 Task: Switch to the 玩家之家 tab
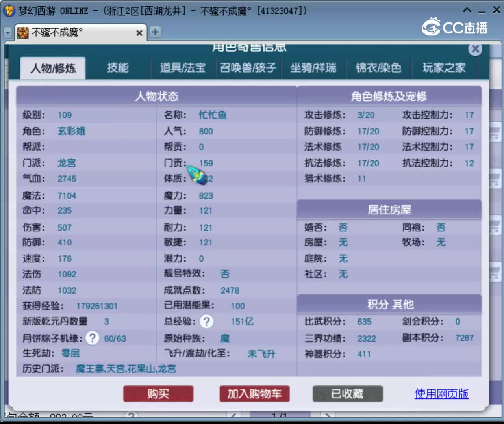(444, 68)
